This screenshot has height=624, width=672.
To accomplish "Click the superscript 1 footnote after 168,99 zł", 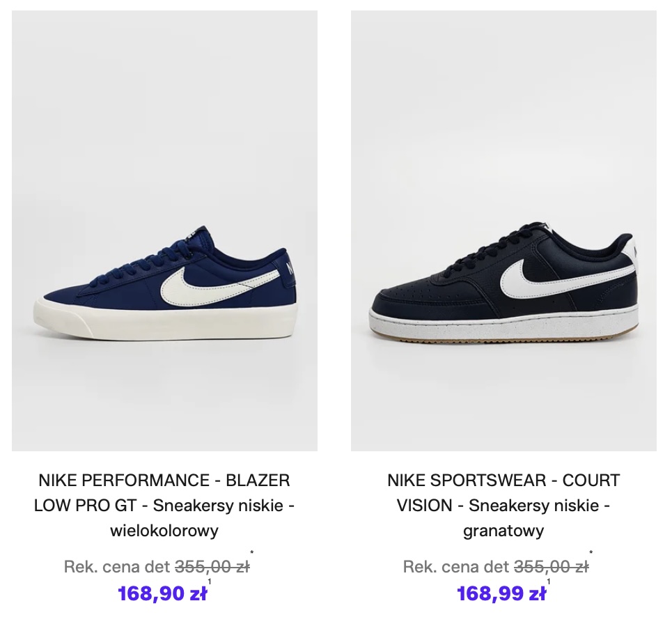I will pyautogui.click(x=549, y=582).
